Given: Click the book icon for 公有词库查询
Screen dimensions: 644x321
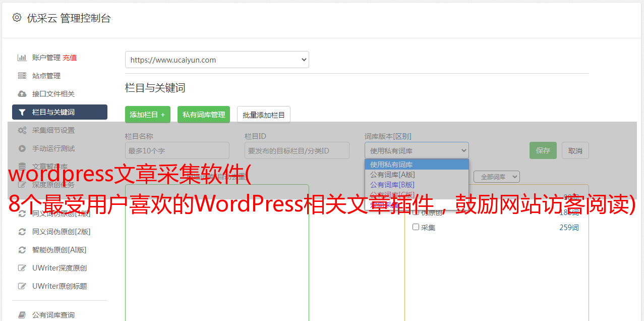Looking at the screenshot, I should [22, 315].
